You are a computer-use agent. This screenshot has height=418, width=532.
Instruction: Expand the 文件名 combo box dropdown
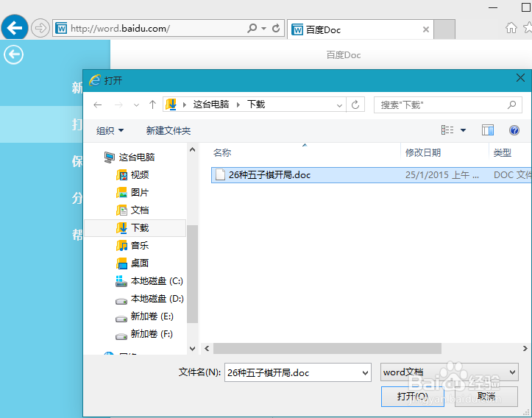click(366, 372)
